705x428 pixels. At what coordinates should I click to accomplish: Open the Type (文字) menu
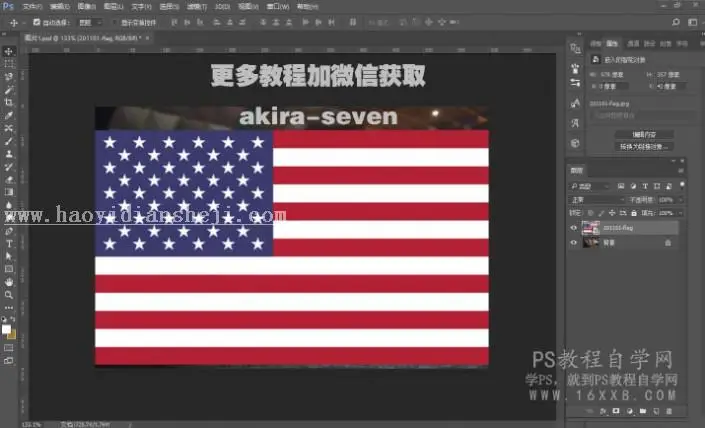(141, 7)
